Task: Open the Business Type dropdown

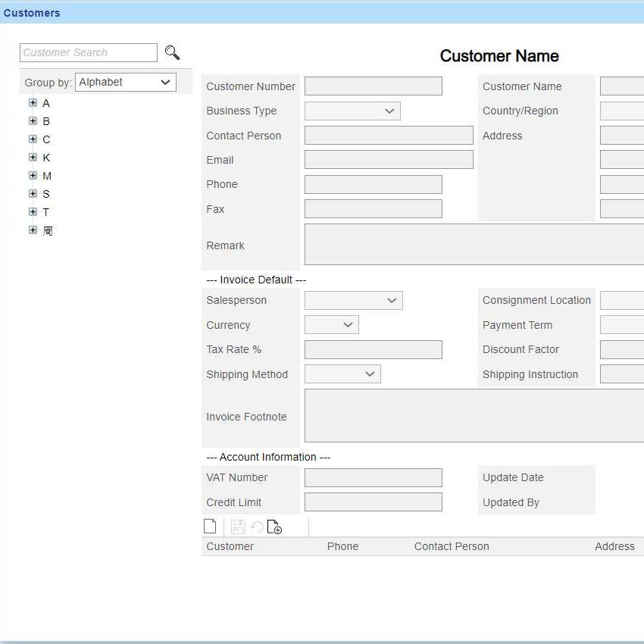Action: point(352,111)
